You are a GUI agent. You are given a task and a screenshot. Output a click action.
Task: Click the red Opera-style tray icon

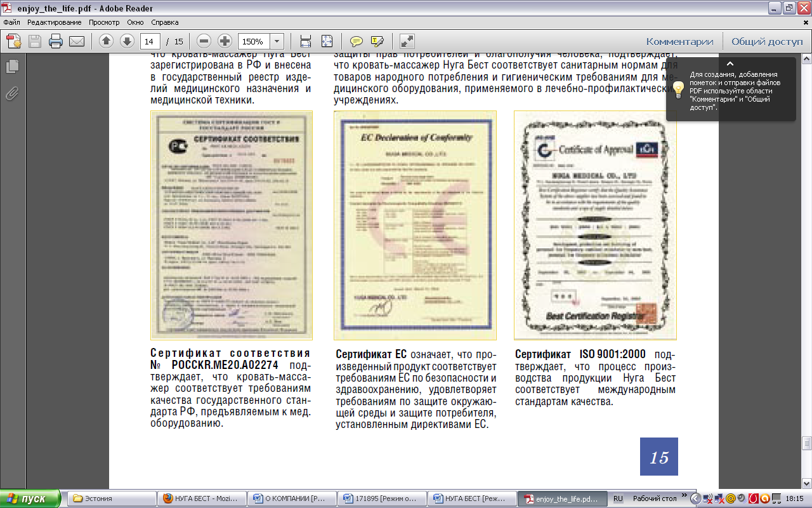click(754, 499)
